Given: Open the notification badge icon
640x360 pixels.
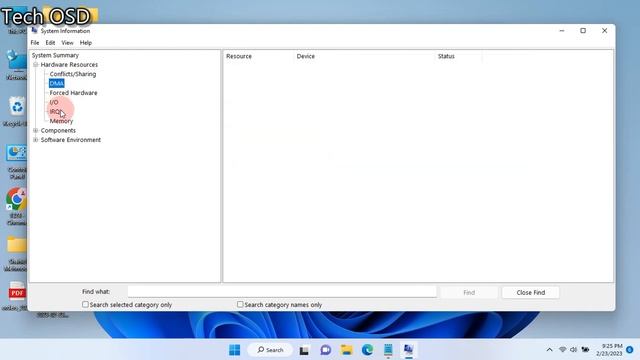Looking at the screenshot, I should tap(630, 350).
